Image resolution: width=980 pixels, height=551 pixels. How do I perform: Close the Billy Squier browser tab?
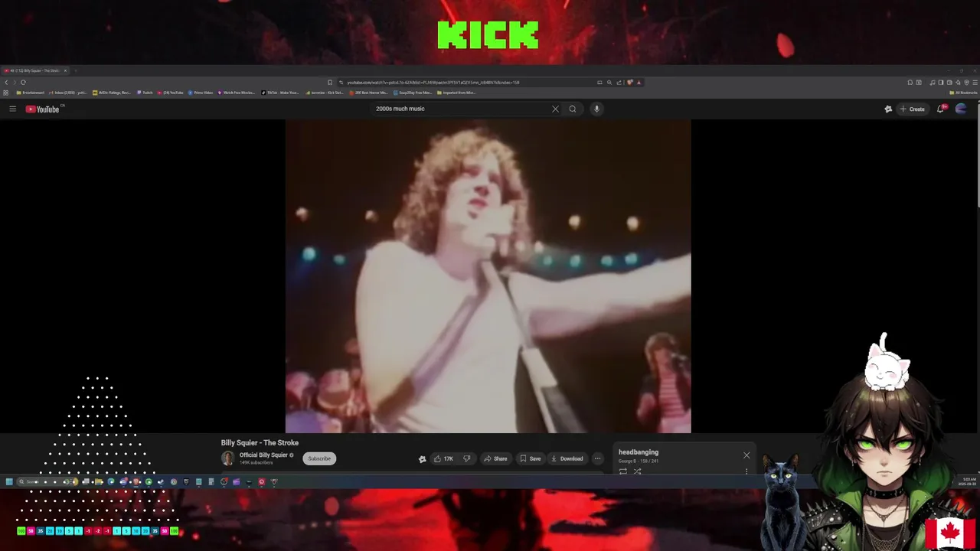point(65,70)
